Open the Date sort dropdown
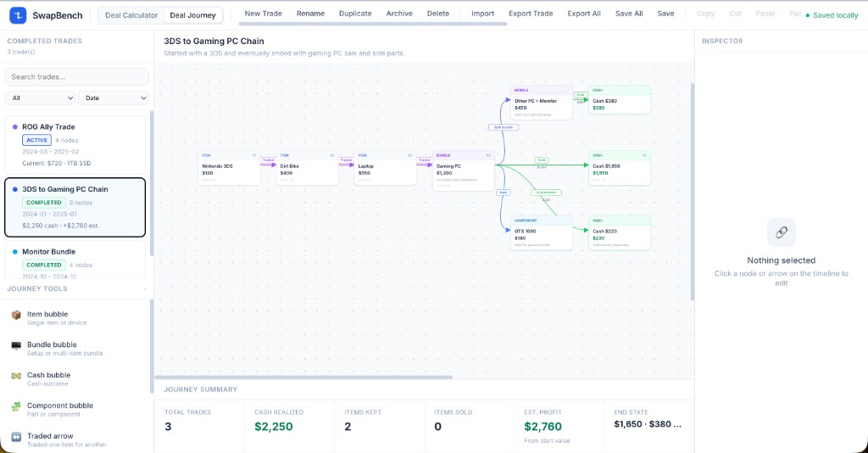Screen dimensions: 868x453 tap(114, 98)
